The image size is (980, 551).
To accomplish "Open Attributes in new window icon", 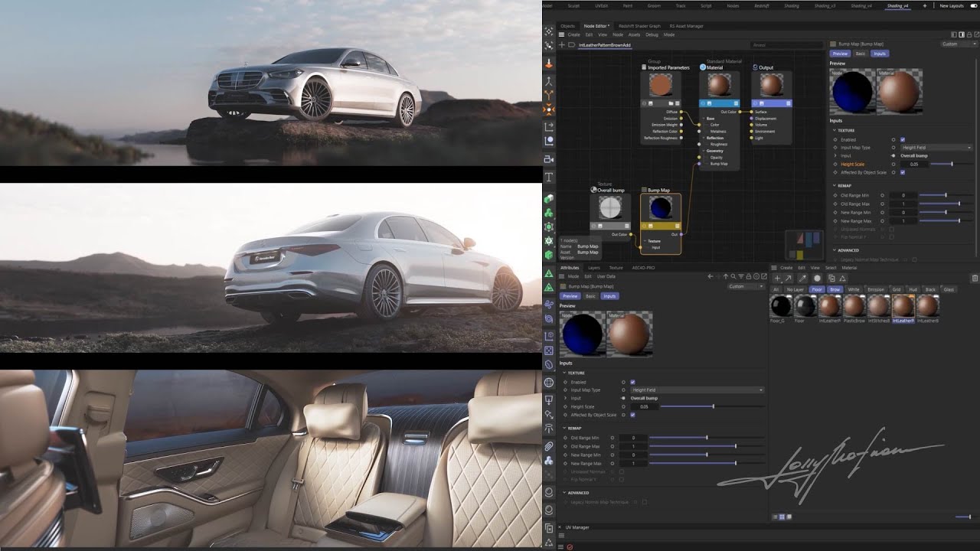I will (x=764, y=276).
